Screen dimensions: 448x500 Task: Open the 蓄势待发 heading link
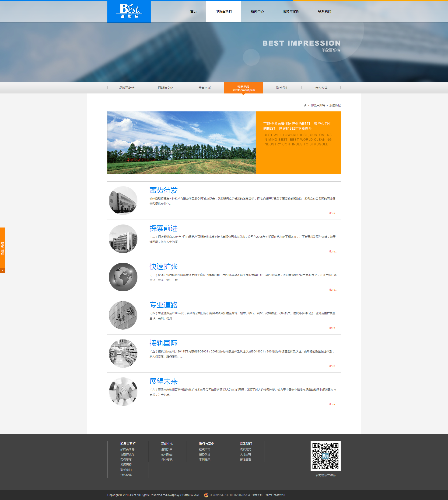point(163,190)
